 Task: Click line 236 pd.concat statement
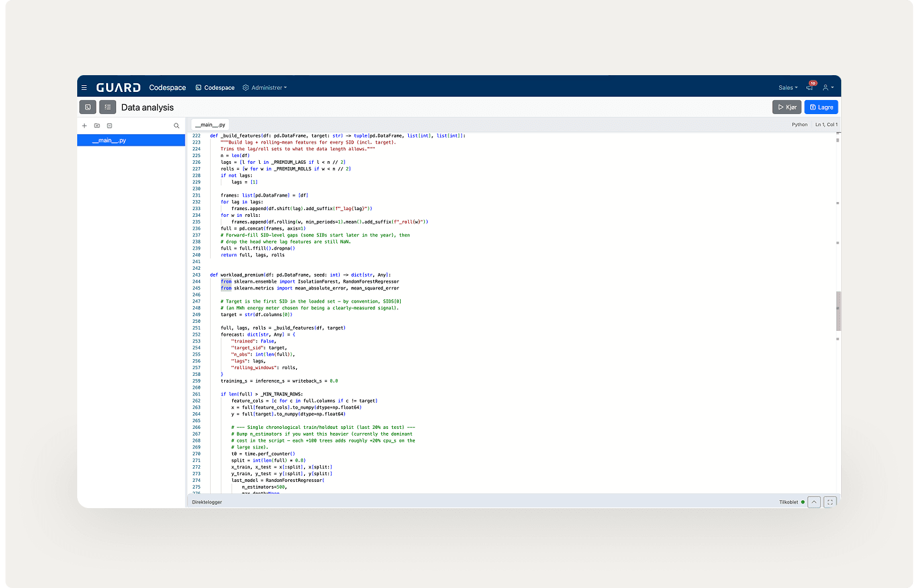262,228
